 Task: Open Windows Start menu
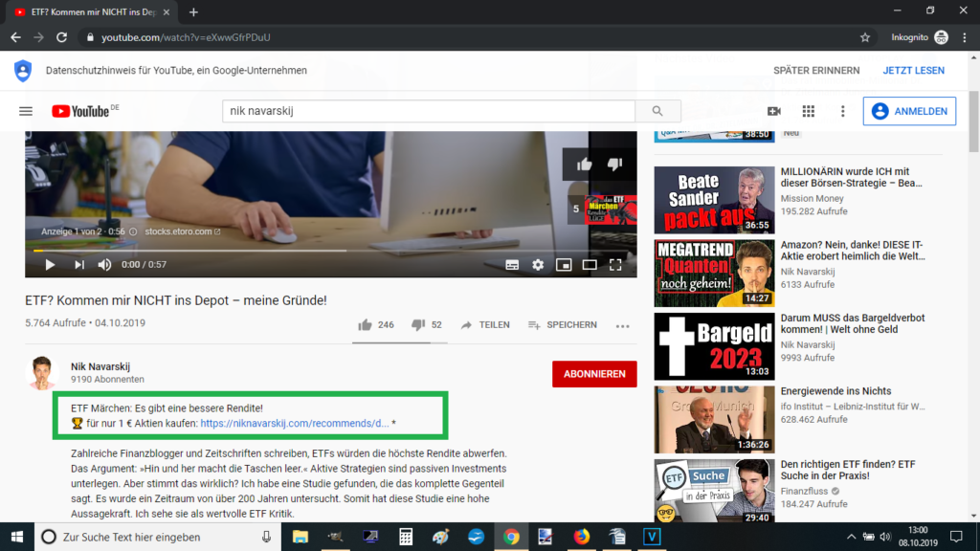click(x=17, y=537)
